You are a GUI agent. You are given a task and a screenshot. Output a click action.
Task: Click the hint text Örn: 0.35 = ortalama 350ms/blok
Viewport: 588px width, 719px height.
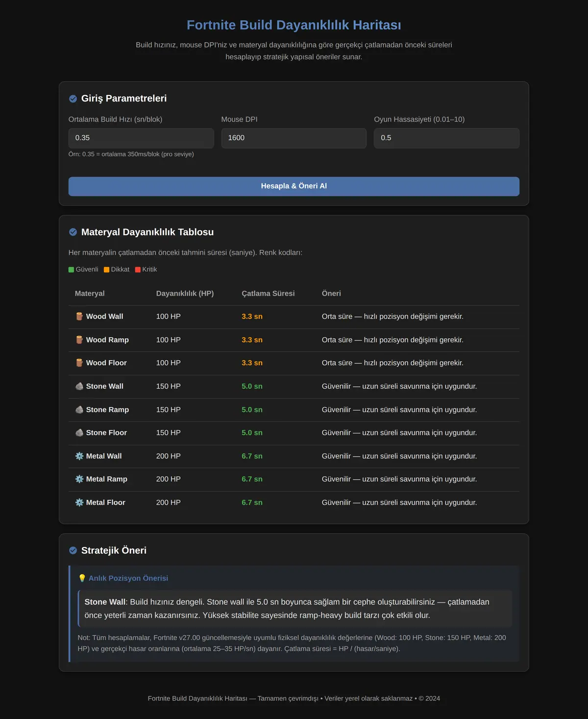[x=131, y=154]
